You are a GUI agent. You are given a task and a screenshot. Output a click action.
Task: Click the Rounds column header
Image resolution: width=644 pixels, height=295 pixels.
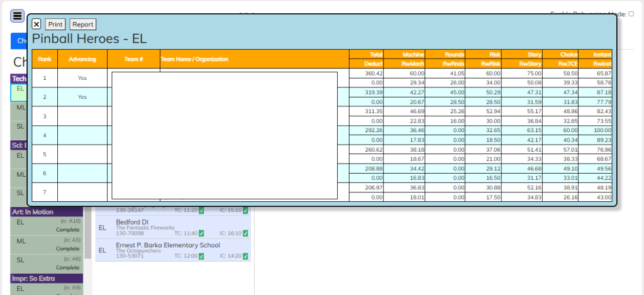[445, 54]
